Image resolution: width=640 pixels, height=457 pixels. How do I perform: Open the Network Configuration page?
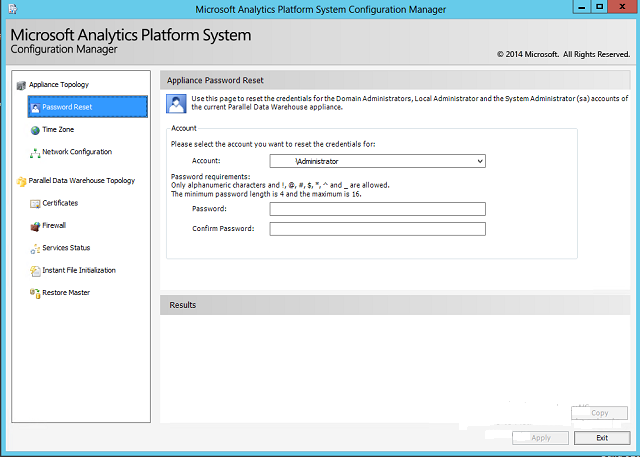point(77,152)
